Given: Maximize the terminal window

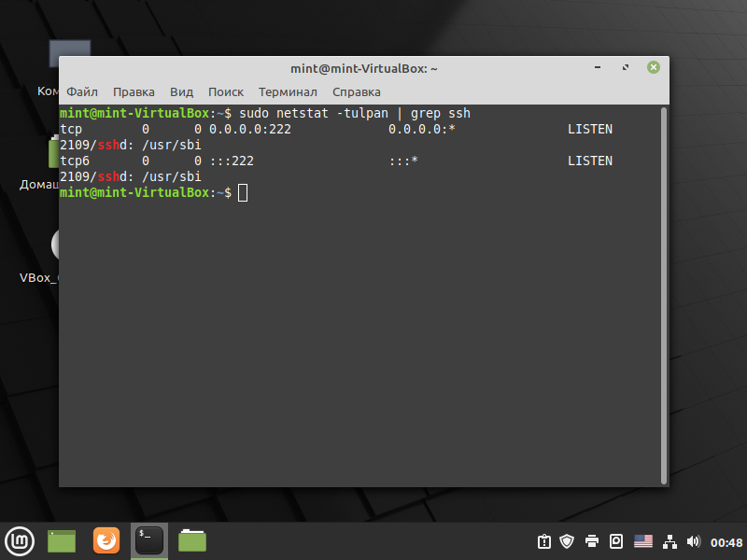Looking at the screenshot, I should pos(626,67).
